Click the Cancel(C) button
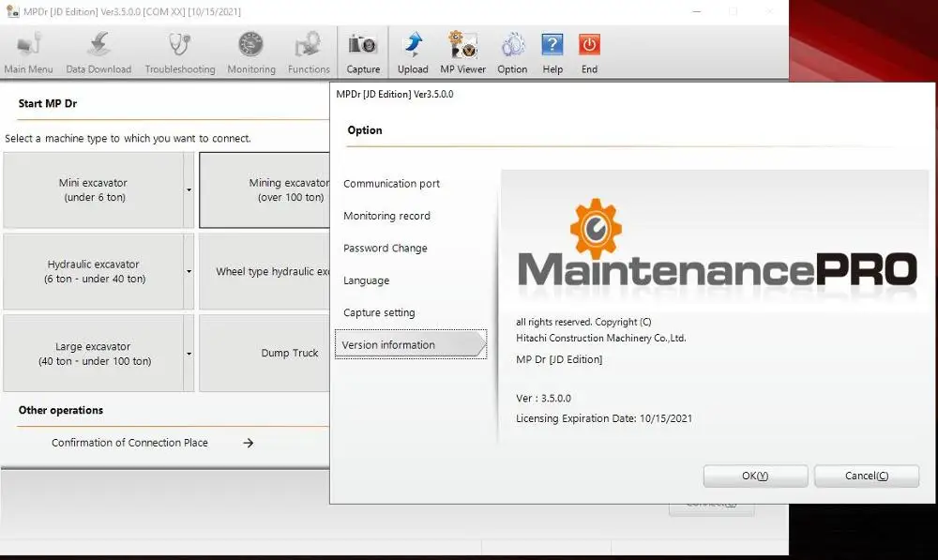 tap(866, 476)
